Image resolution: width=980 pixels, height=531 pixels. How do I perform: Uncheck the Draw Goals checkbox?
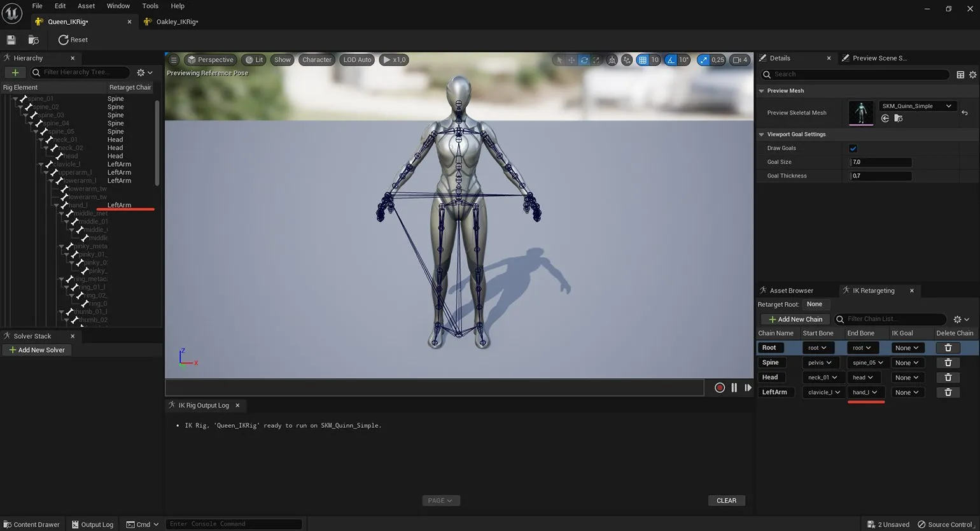click(x=853, y=148)
